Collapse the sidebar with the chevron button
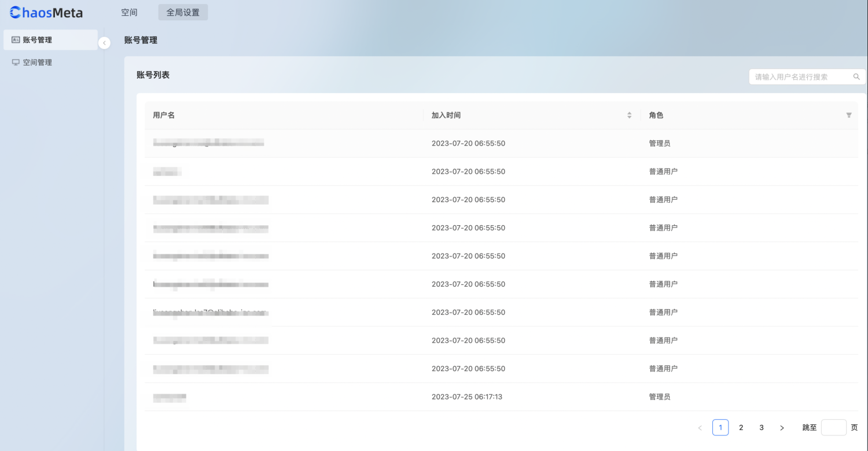 pyautogui.click(x=104, y=43)
